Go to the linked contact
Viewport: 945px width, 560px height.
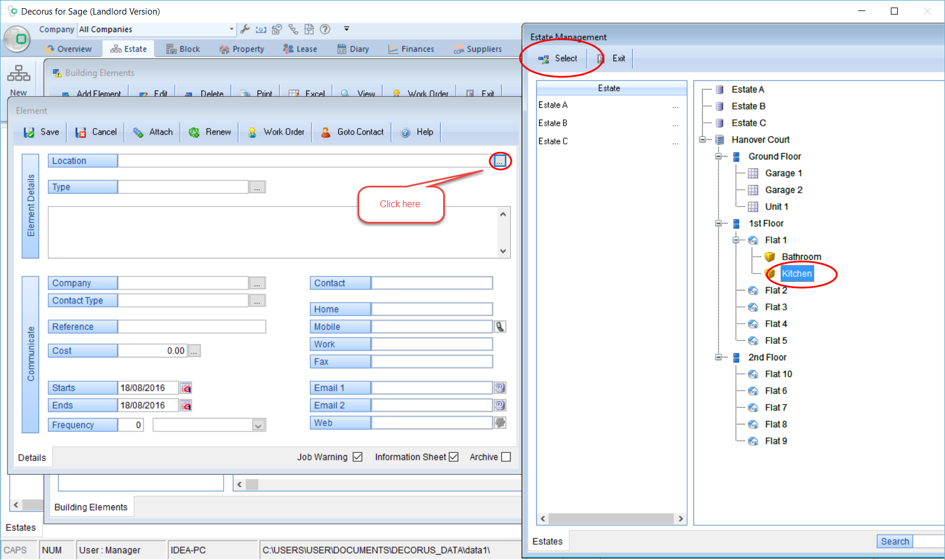tap(352, 132)
